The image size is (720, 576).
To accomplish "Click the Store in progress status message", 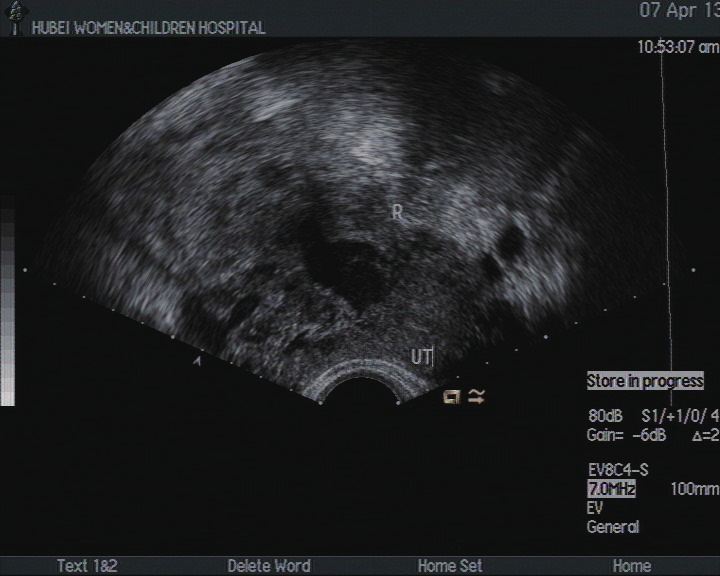I will coord(645,381).
